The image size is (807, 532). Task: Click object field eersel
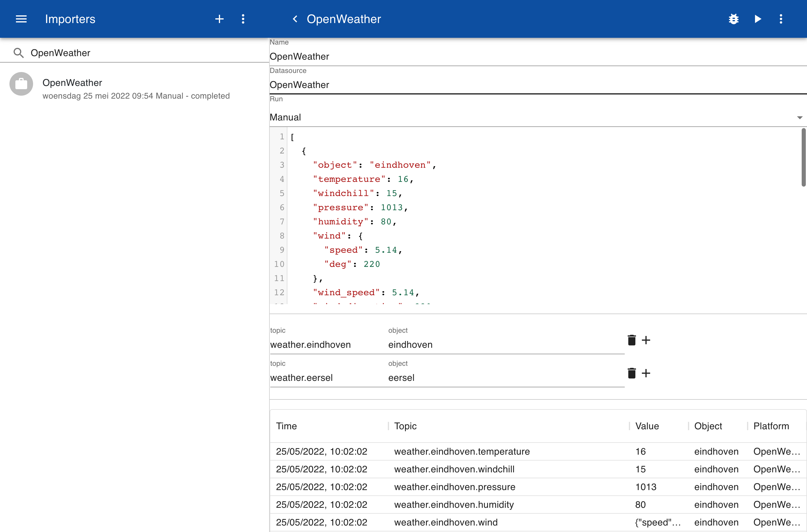(x=506, y=378)
